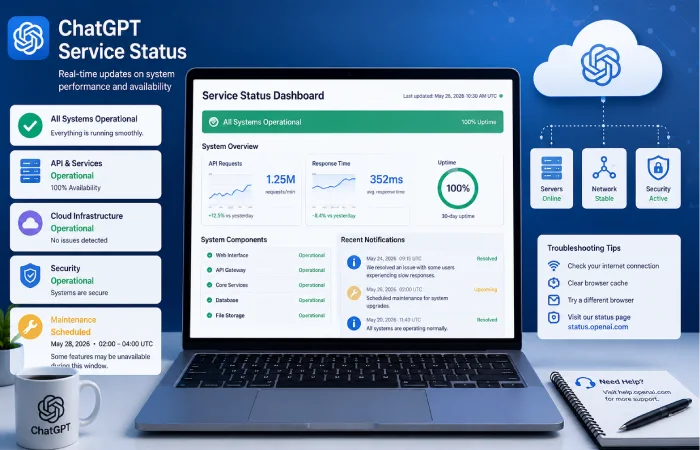Open the status.openai.com link
Viewport: 700px width, 450px height.
point(598,327)
